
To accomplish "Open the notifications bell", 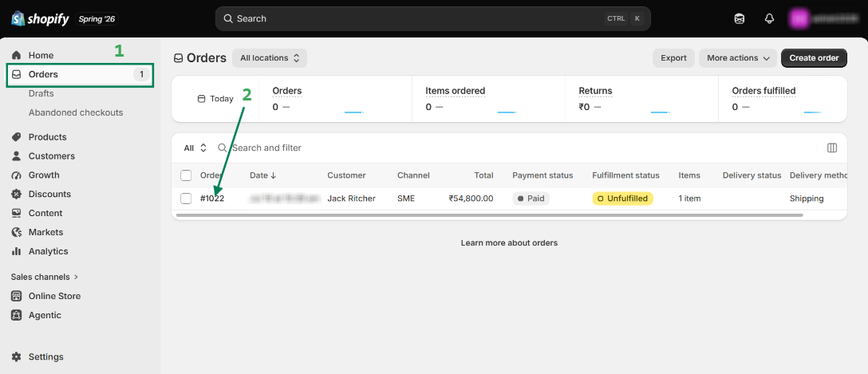I will point(769,19).
